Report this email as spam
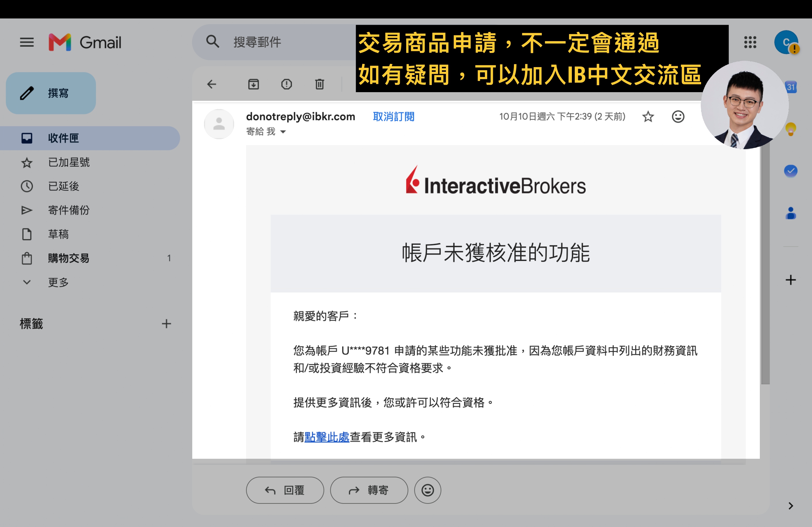 286,84
